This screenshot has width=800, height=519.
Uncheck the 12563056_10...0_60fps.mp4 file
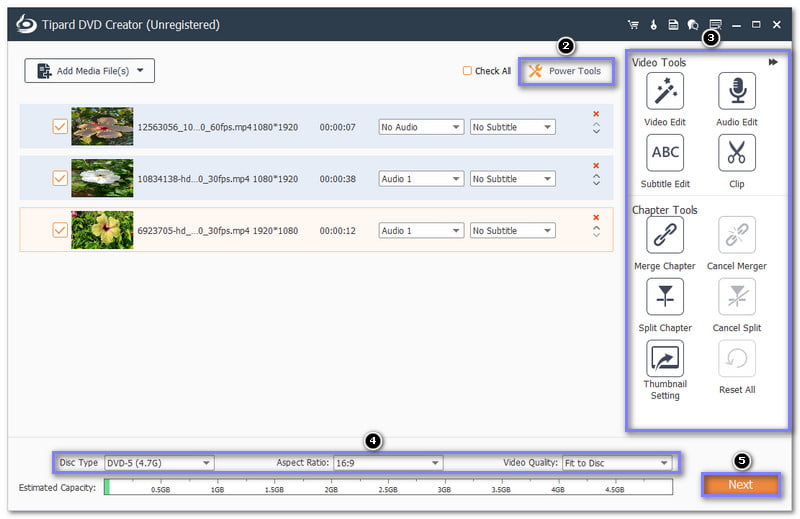click(60, 127)
